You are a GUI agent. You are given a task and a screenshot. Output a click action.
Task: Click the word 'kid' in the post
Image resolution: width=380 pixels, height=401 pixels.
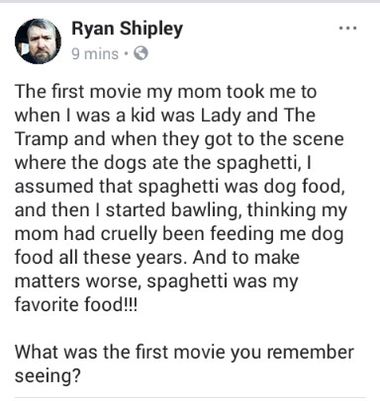click(143, 116)
